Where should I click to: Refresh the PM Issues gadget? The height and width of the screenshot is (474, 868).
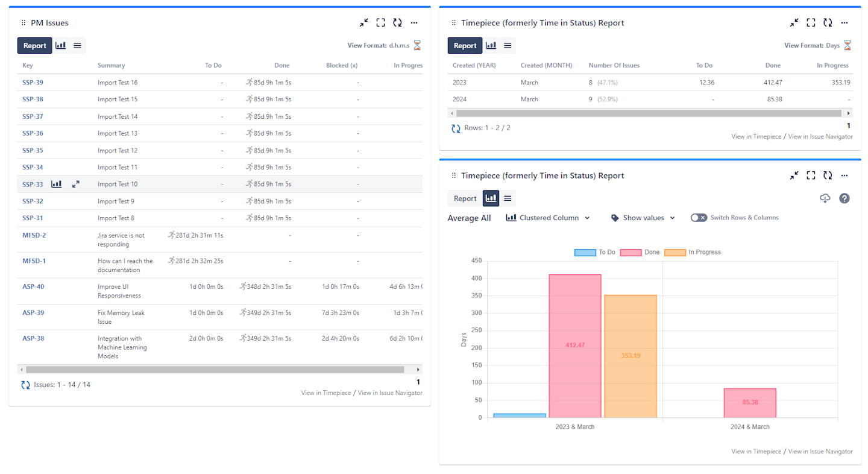397,22
